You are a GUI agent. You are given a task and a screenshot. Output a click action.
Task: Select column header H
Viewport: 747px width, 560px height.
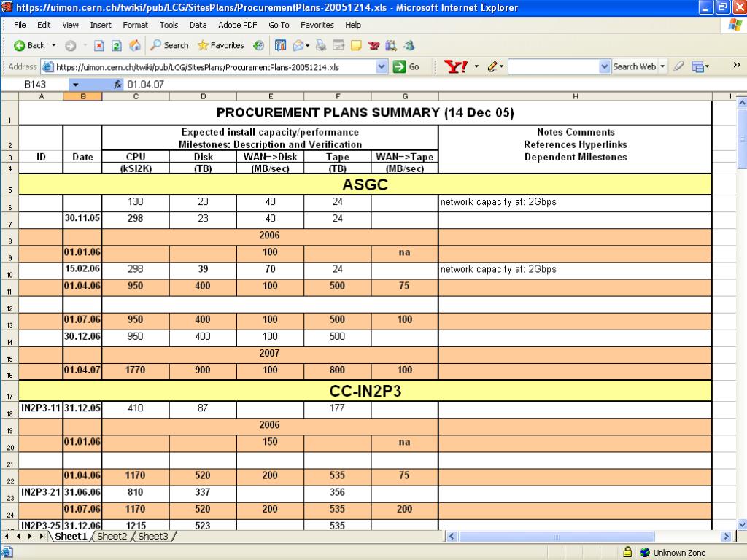tap(575, 97)
